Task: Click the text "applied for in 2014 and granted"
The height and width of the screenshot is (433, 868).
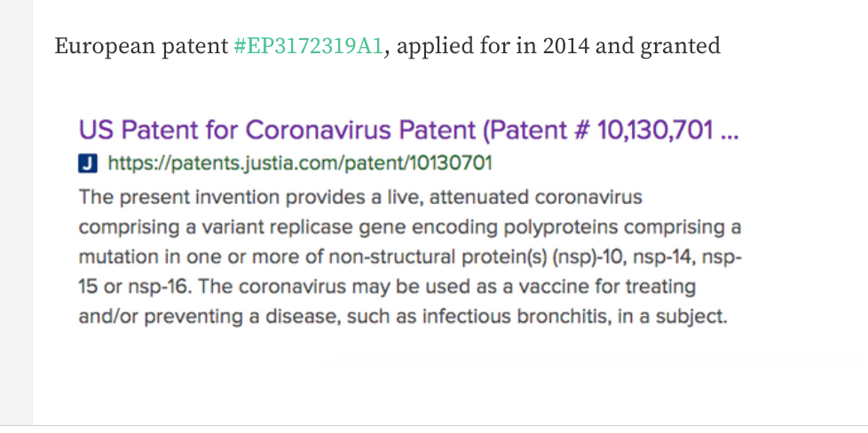Action: pos(558,46)
